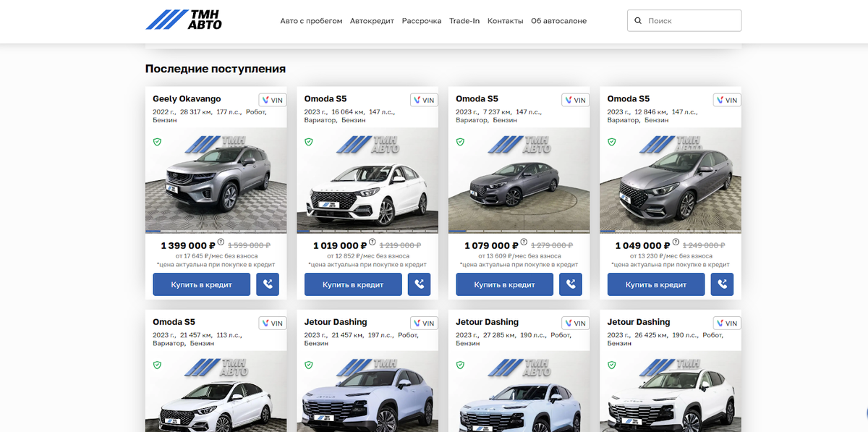This screenshot has height=432, width=868.
Task: Open VIN badge on Omoda S5 113 л.с. card
Action: point(273,323)
